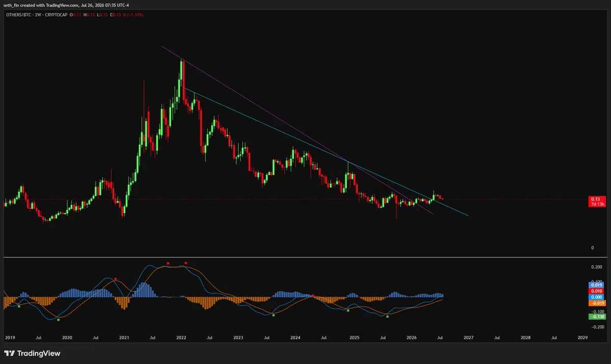Click the 2022 label on the time axis
Screen dimensions: 611x364
pyautogui.click(x=182, y=338)
